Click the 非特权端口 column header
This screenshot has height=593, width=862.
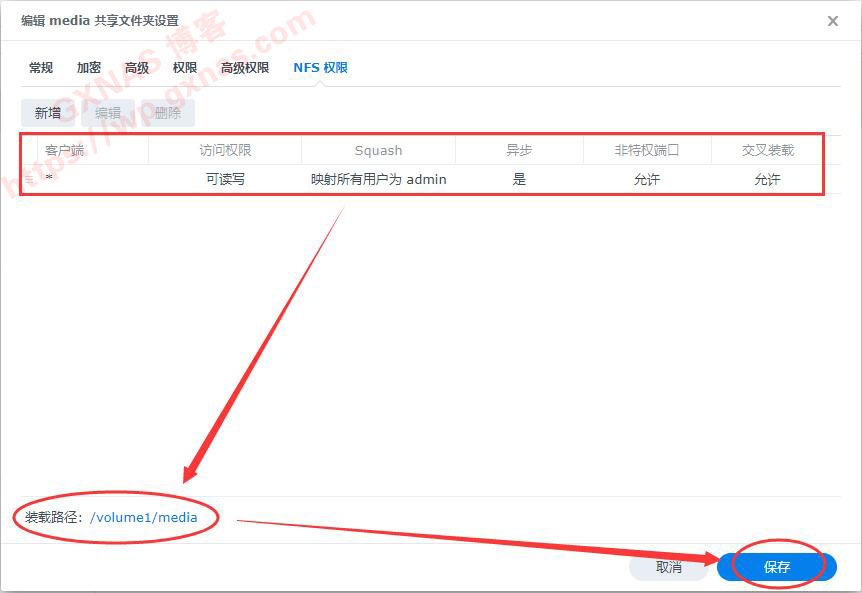coord(647,150)
